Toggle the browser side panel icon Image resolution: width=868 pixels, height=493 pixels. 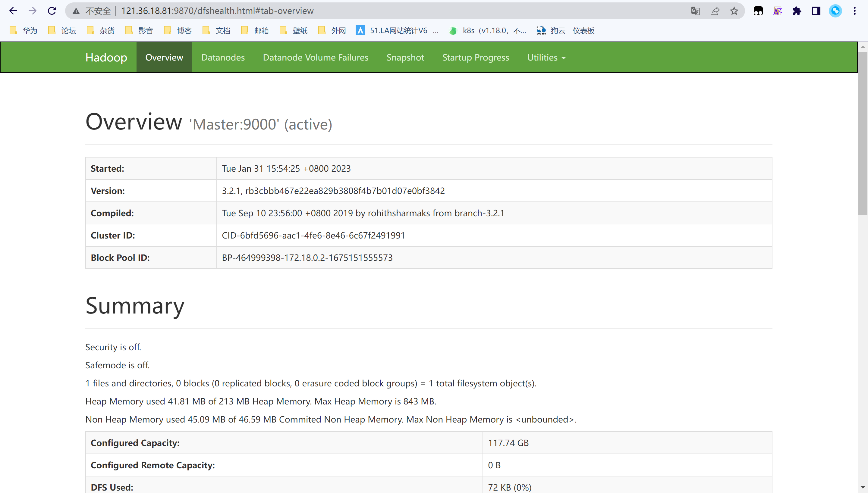pyautogui.click(x=816, y=11)
